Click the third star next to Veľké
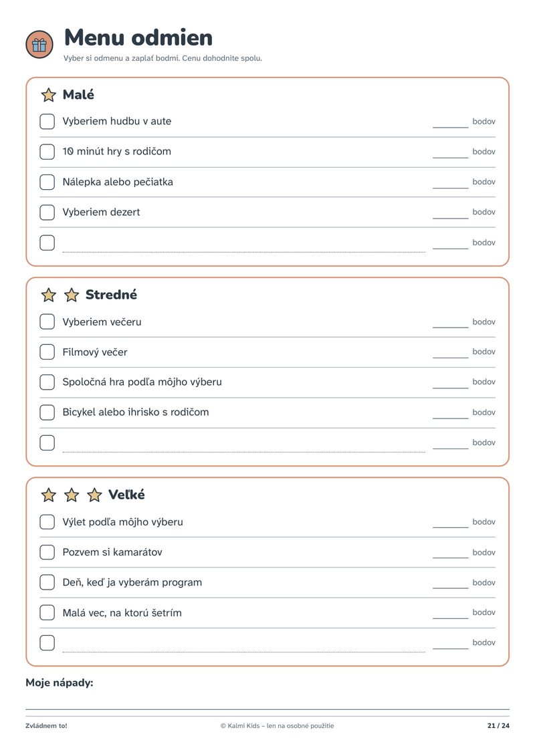 [94, 495]
